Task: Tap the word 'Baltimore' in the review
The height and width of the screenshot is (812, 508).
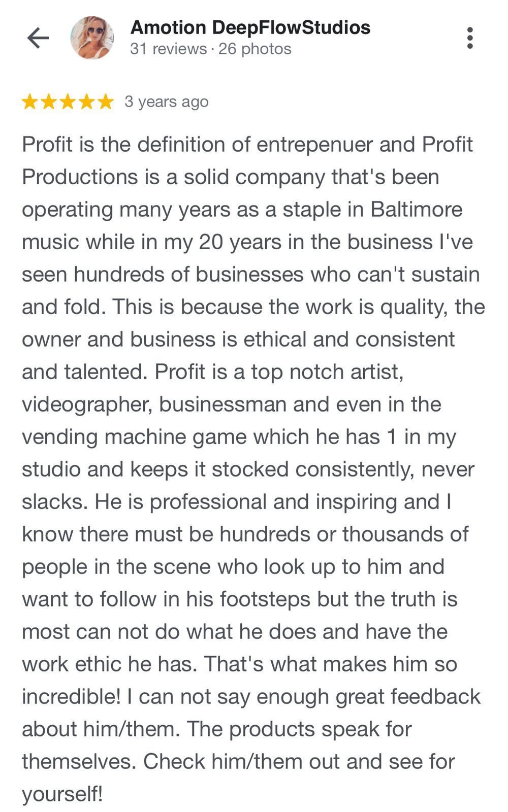Action: tap(417, 210)
